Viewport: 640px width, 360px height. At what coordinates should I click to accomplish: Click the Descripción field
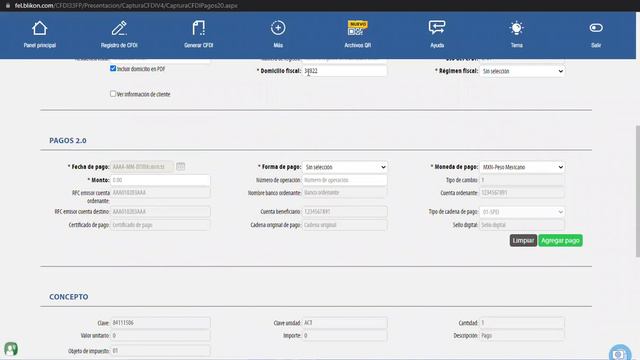[522, 336]
